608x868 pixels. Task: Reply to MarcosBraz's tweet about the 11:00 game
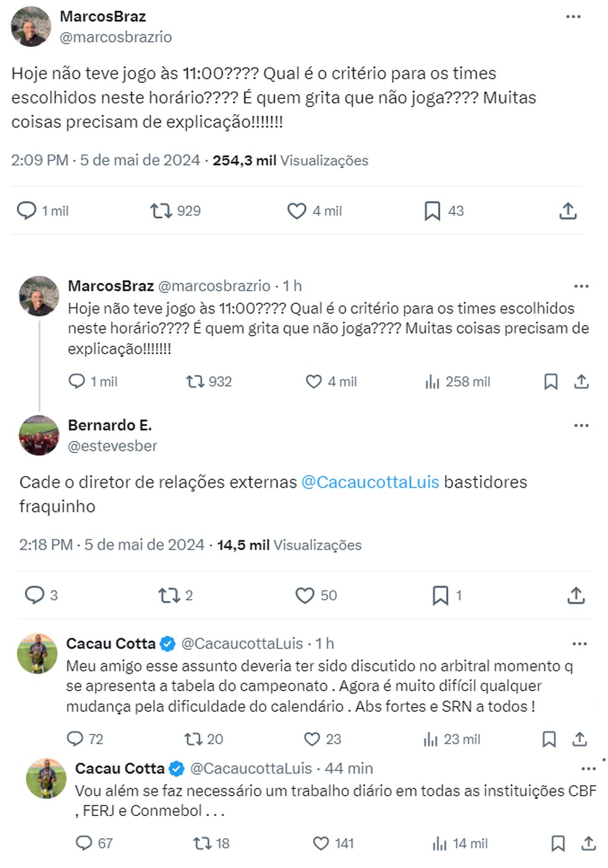tap(26, 211)
